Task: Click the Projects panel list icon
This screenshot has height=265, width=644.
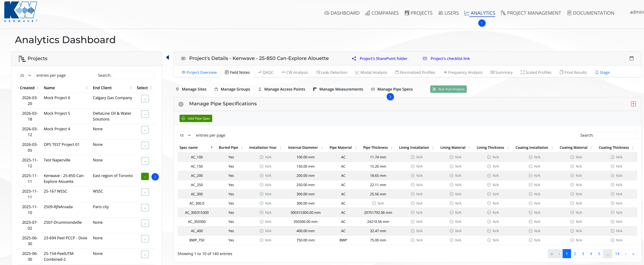Action: [x=22, y=59]
